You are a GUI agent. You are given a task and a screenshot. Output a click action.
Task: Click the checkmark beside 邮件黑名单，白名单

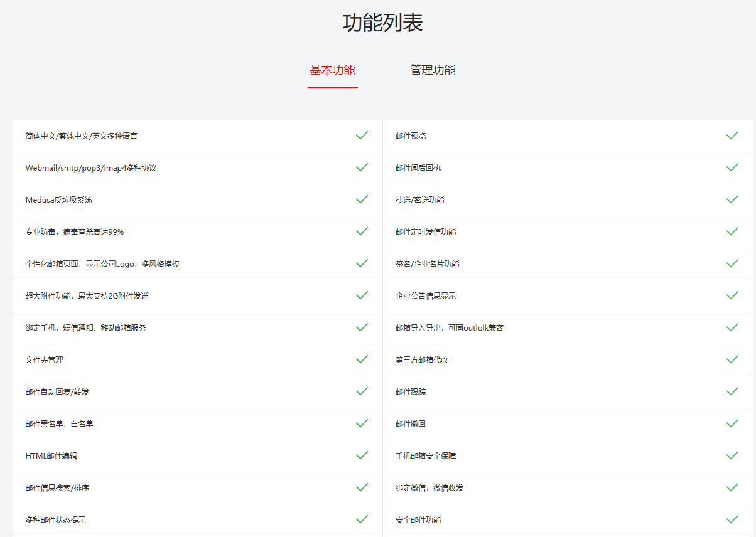(x=362, y=423)
